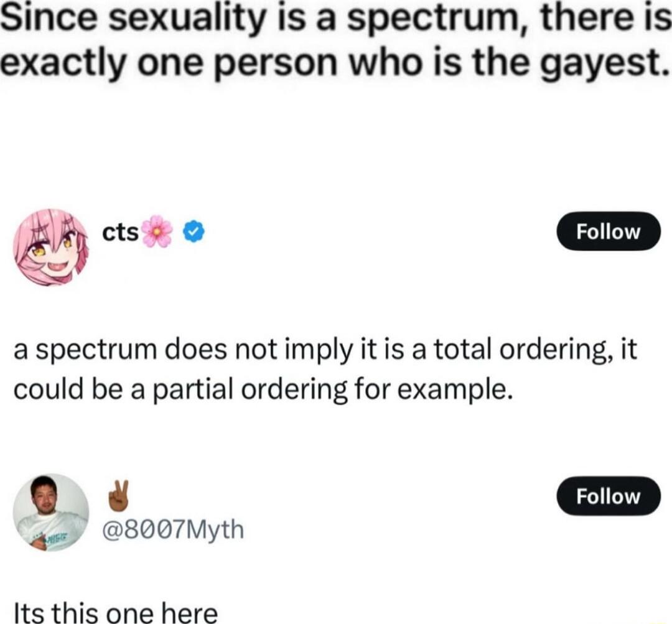Click the blue verified checkmark badge

click(x=194, y=232)
